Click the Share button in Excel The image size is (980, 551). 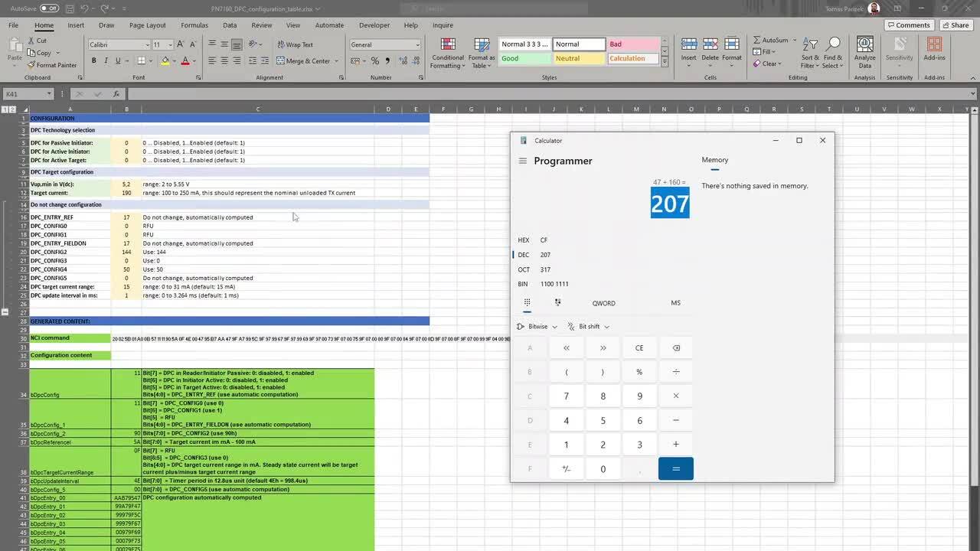tap(955, 25)
